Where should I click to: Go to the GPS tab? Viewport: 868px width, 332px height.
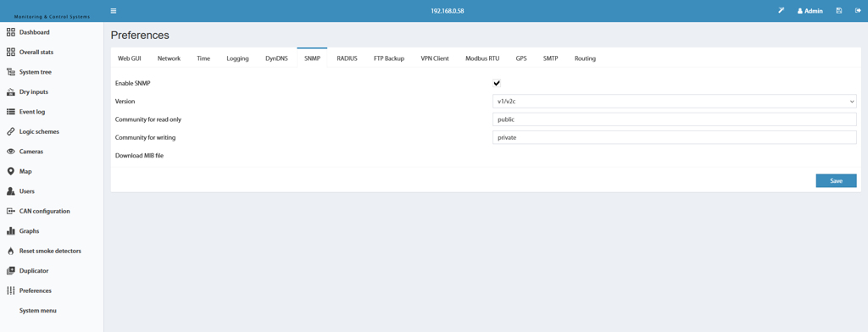521,58
